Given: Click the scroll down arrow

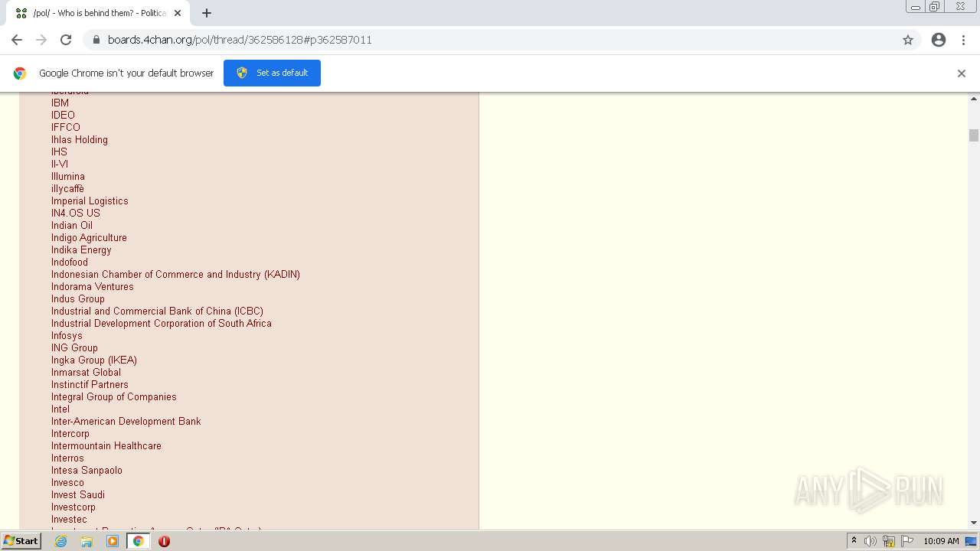Looking at the screenshot, I should coord(974,523).
